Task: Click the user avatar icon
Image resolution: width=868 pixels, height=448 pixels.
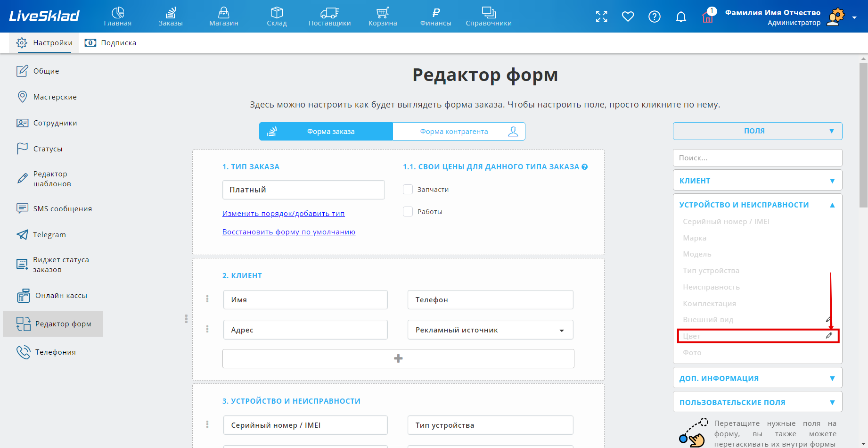Action: coord(835,17)
